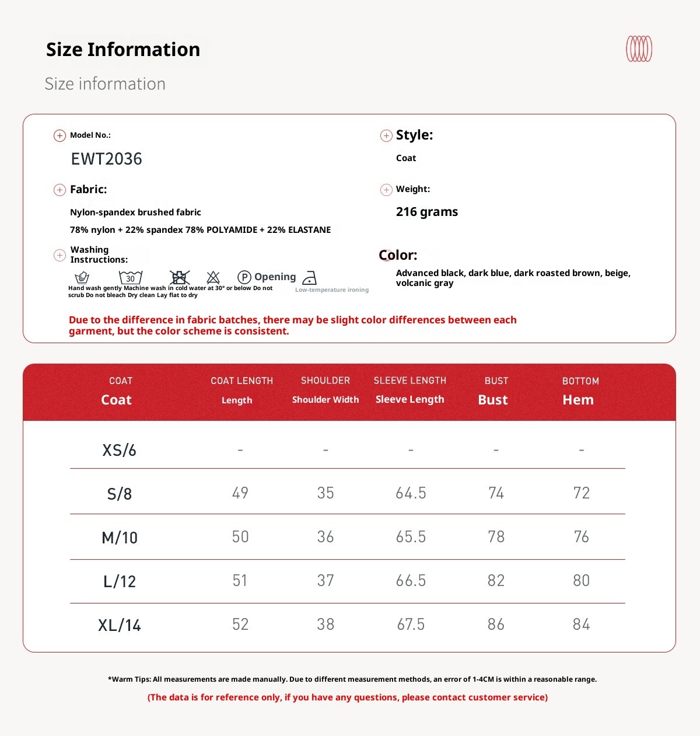The image size is (700, 736).
Task: Expand the plus icon next to Weight
Action: point(386,190)
